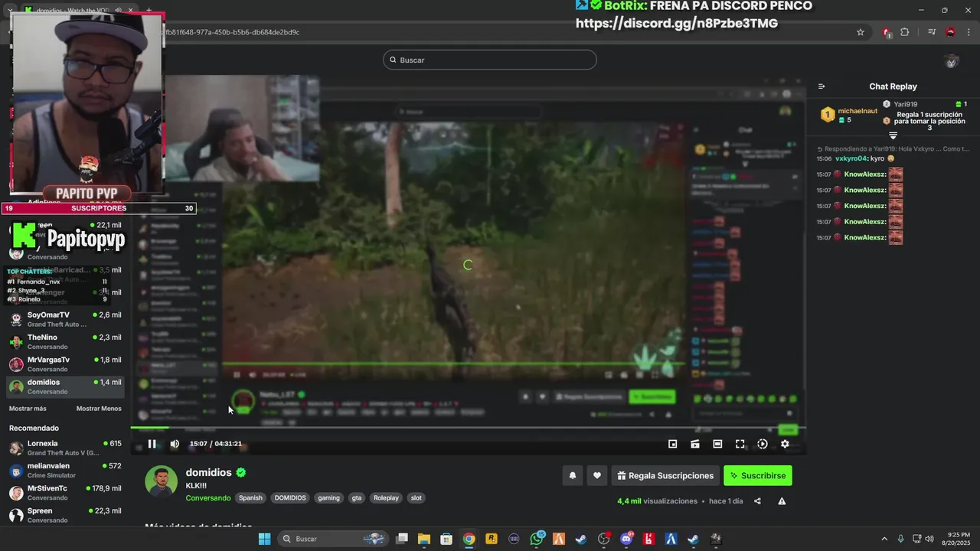This screenshot has height=551, width=980.
Task: Open the clock and date panel
Action: click(959, 539)
